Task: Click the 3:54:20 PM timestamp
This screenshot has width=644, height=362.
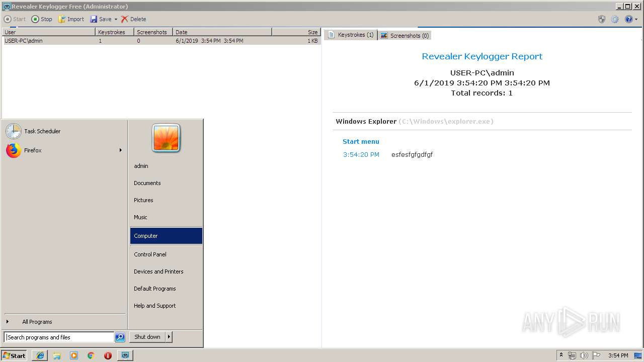Action: pos(361,154)
